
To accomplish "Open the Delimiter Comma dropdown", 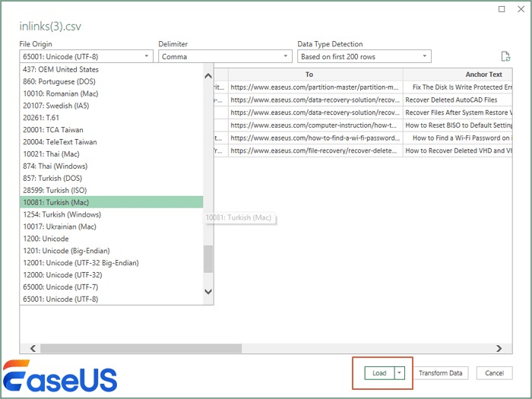I will coord(225,56).
